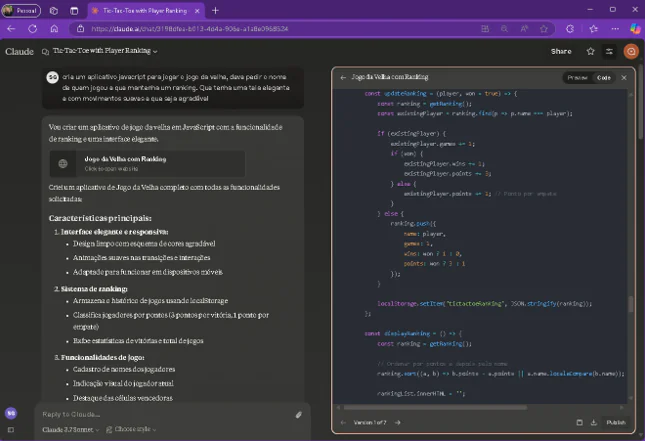
Task: Go back in the browser
Action: click(x=11, y=29)
